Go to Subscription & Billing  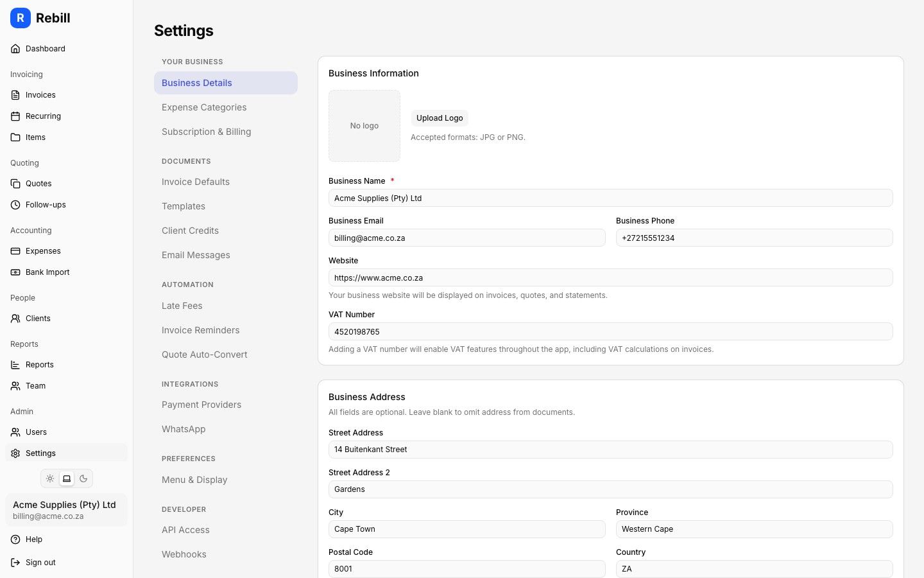click(x=226, y=132)
